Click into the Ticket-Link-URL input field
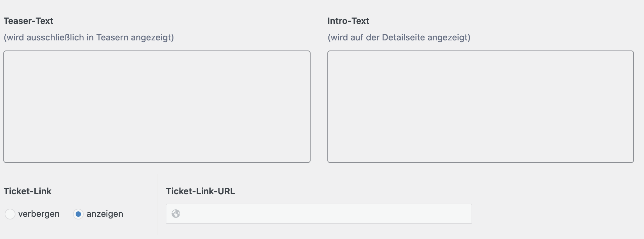The image size is (644, 239). [x=319, y=214]
